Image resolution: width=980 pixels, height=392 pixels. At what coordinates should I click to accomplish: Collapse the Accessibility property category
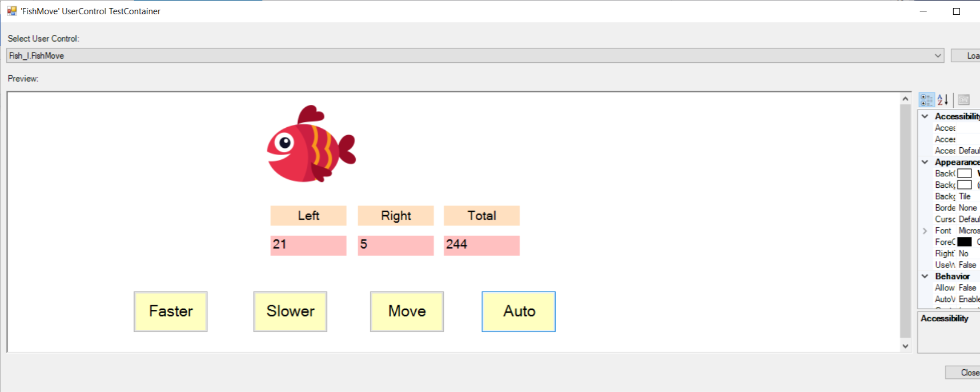(925, 116)
